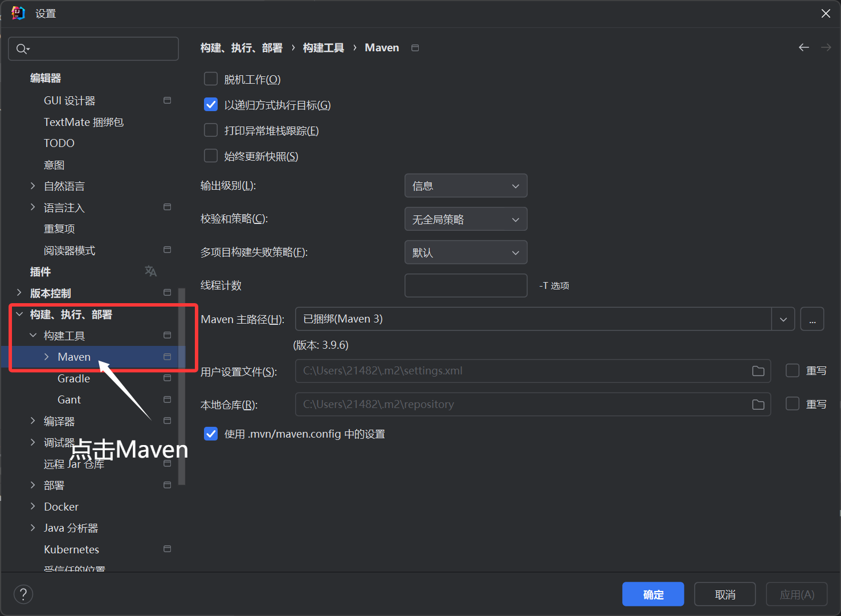This screenshot has width=841, height=616.
Task: Enable the 脱机工作 checkbox
Action: tap(211, 79)
